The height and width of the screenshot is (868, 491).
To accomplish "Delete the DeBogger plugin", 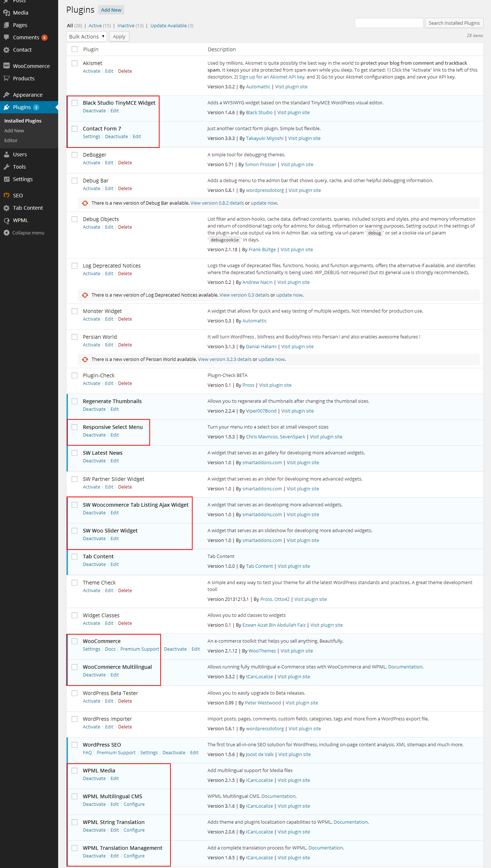I will click(x=125, y=163).
